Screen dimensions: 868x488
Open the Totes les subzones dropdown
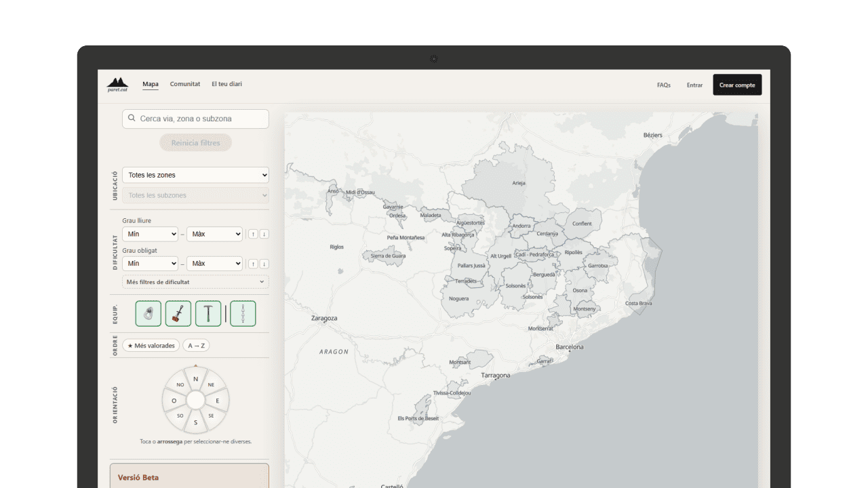(195, 195)
